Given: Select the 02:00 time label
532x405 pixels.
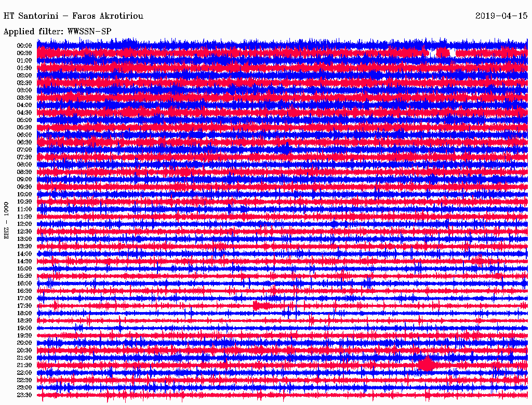Looking at the screenshot, I should click(24, 75).
